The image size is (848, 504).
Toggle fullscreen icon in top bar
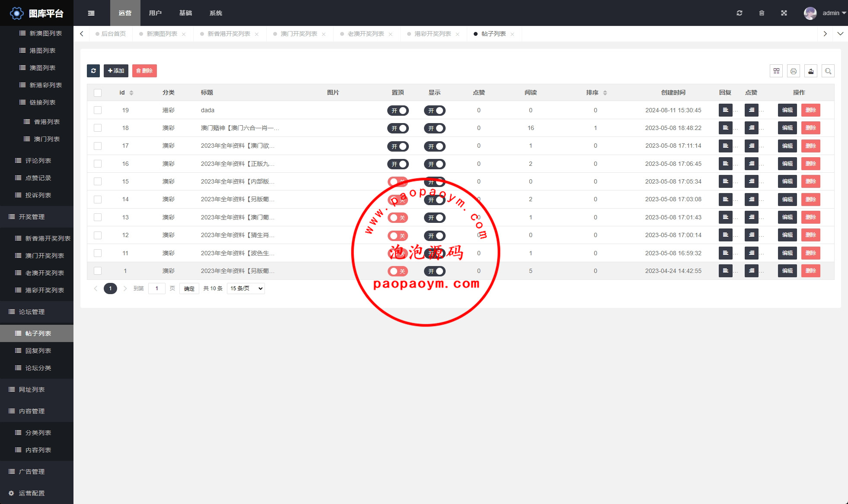(784, 13)
